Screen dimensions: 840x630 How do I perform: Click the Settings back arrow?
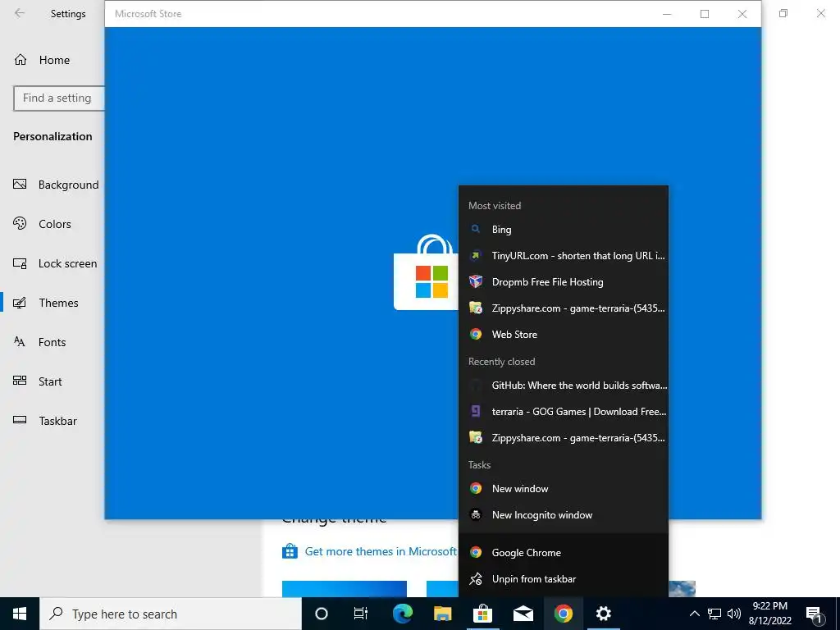point(20,13)
